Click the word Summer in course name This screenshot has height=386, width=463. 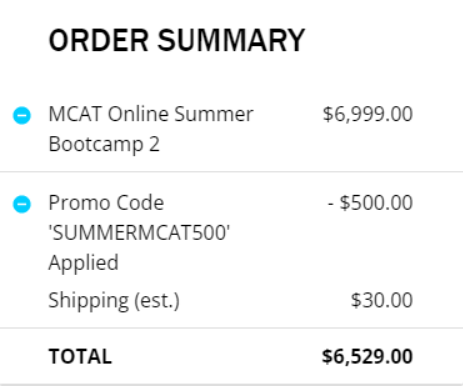214,114
